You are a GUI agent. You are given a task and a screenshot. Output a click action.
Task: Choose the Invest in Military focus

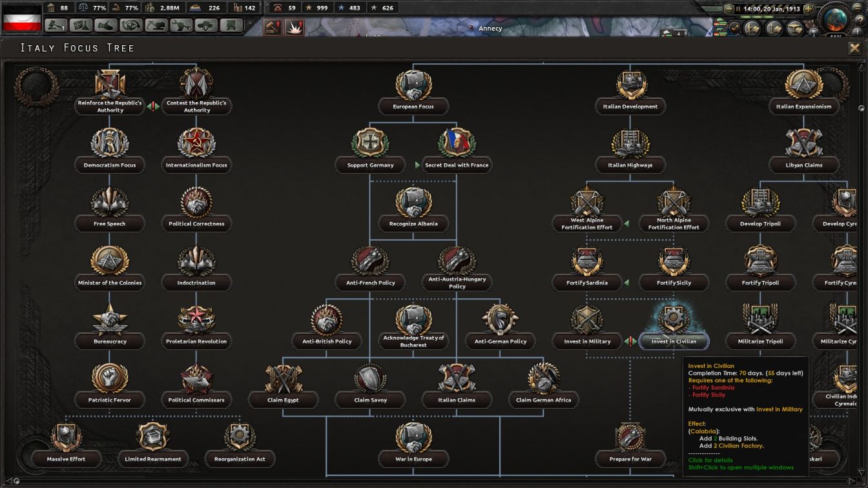pos(587,327)
